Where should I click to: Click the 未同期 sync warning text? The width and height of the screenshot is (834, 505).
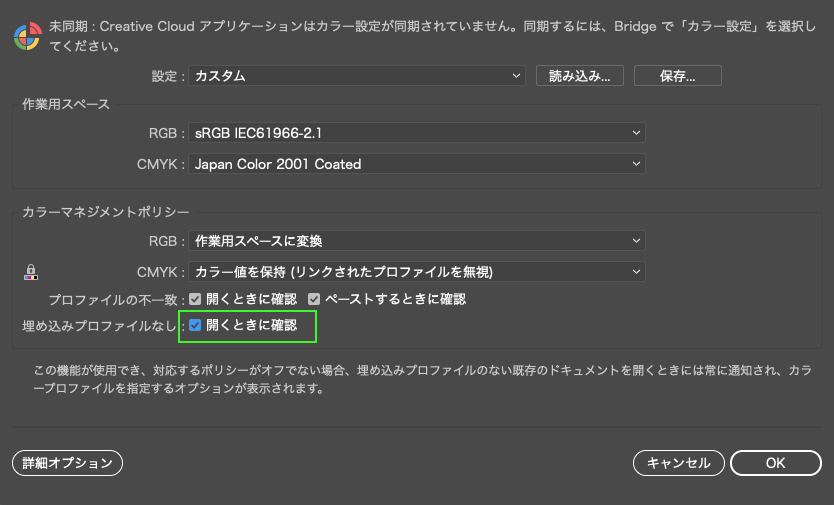(x=432, y=36)
